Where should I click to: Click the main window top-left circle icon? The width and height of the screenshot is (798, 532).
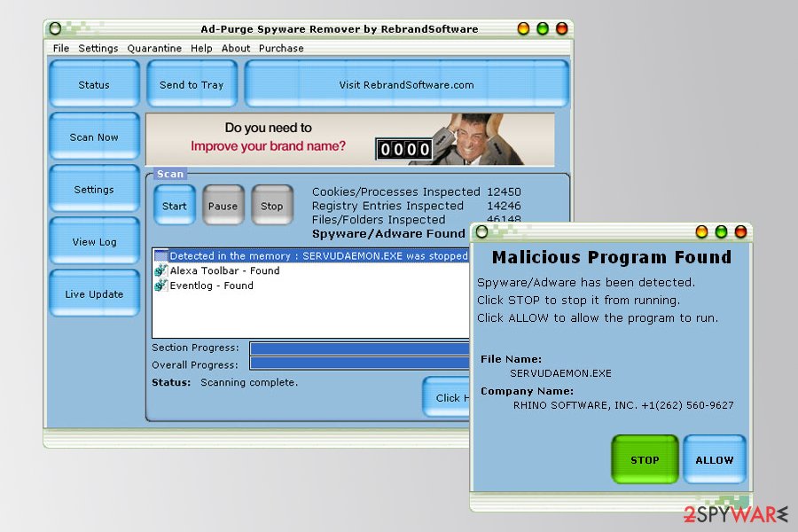[55, 28]
